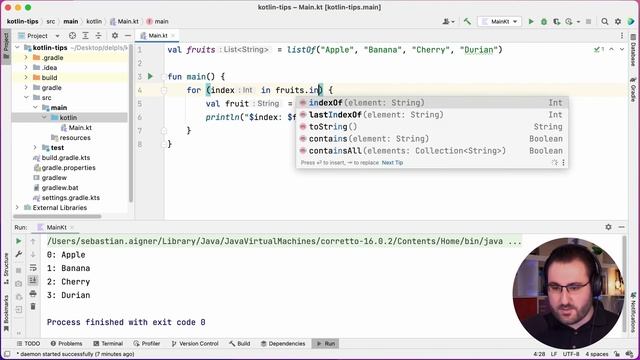Viewport: 640px width, 360px height.
Task: Print the Run console output
Action: pyautogui.click(x=33, y=293)
